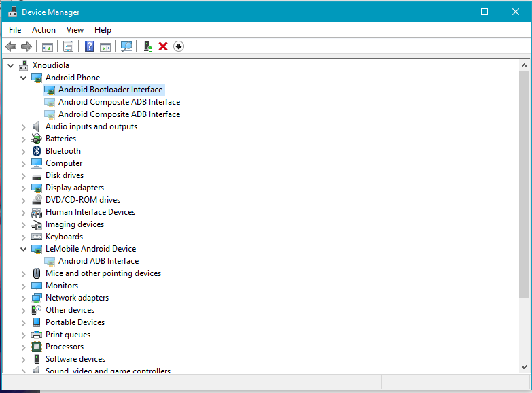
Task: Click the vertical scrollbar down arrow
Action: pyautogui.click(x=524, y=366)
